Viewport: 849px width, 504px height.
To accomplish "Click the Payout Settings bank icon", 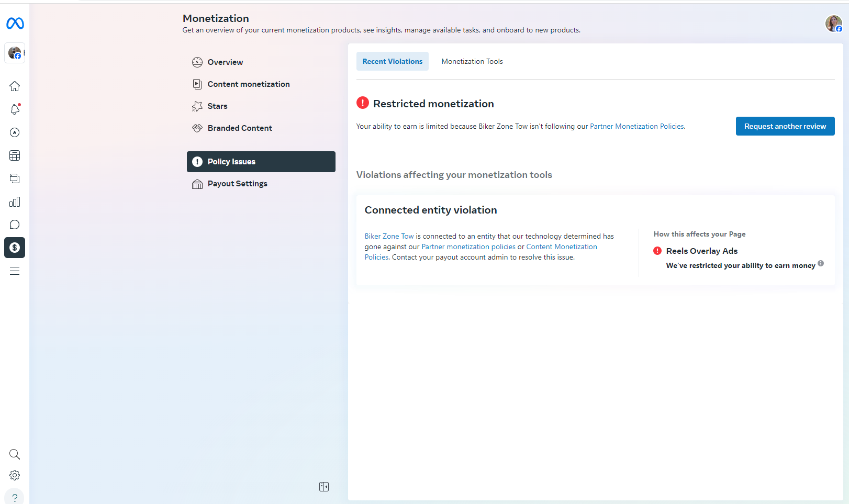I will 197,184.
